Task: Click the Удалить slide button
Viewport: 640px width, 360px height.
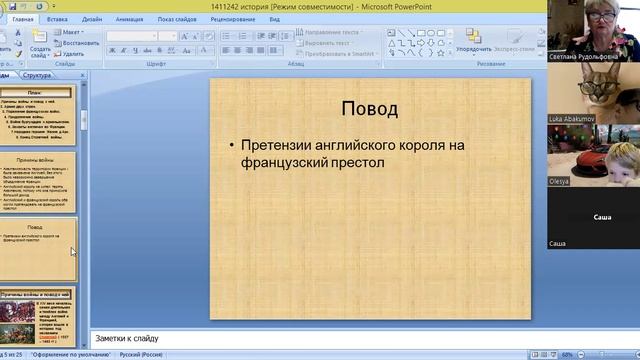Action: coord(69,54)
